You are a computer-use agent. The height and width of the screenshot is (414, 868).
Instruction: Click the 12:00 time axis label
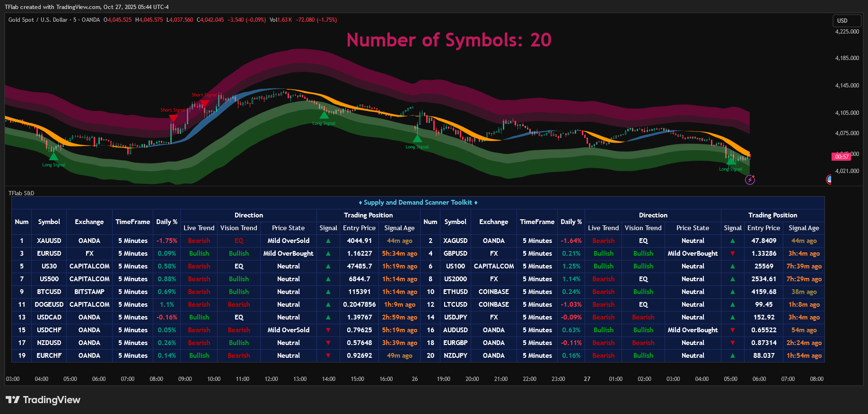(272, 379)
